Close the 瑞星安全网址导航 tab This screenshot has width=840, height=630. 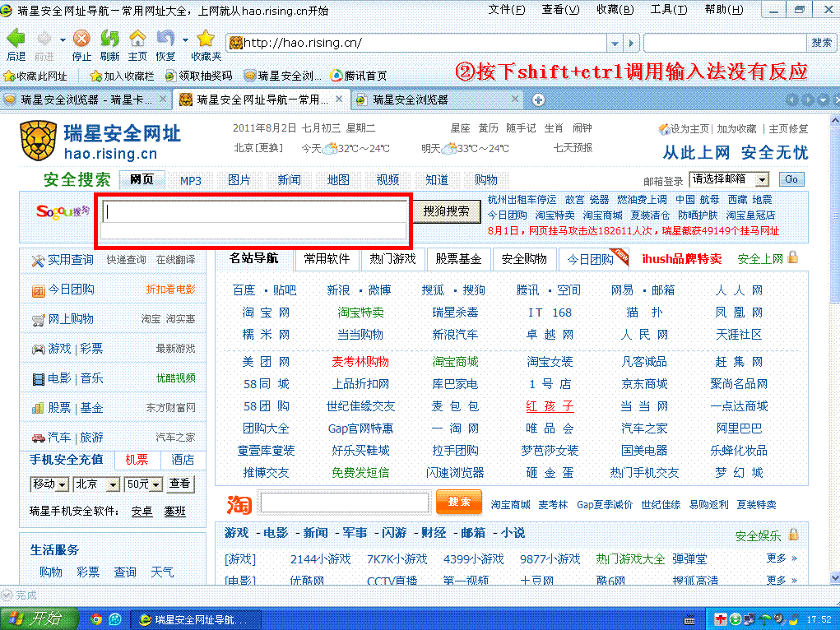(339, 100)
